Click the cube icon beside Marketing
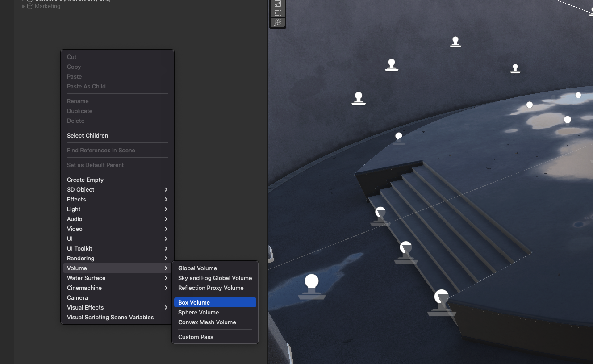 click(30, 6)
